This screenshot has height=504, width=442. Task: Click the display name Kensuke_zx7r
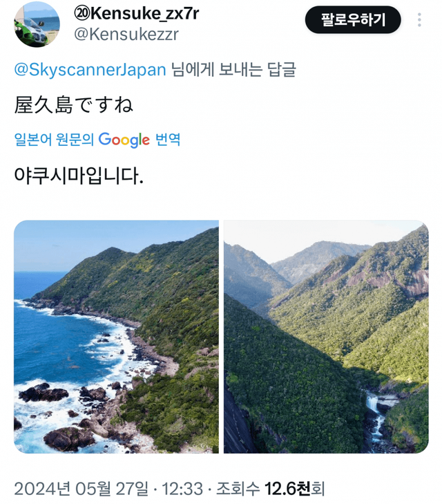click(x=137, y=13)
